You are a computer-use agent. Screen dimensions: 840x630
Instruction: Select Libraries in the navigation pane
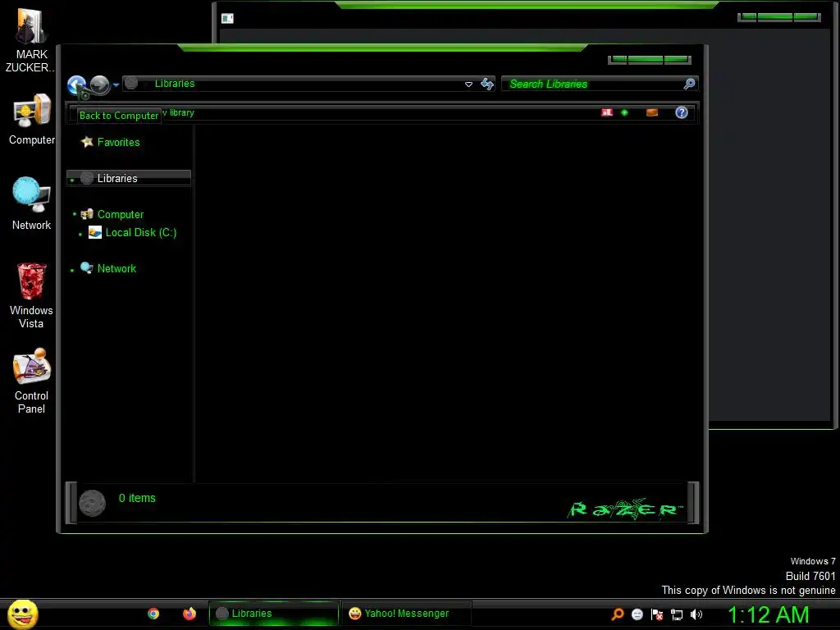pos(129,178)
